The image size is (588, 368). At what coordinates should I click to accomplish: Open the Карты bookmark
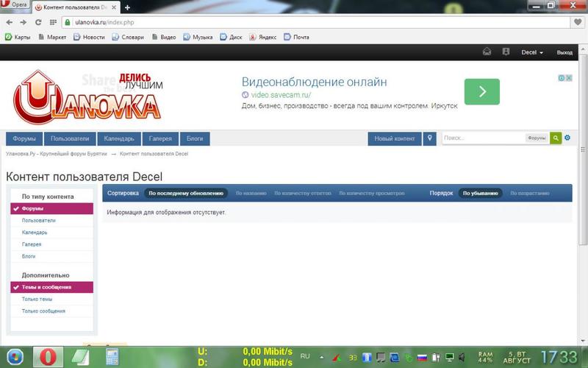(x=18, y=37)
